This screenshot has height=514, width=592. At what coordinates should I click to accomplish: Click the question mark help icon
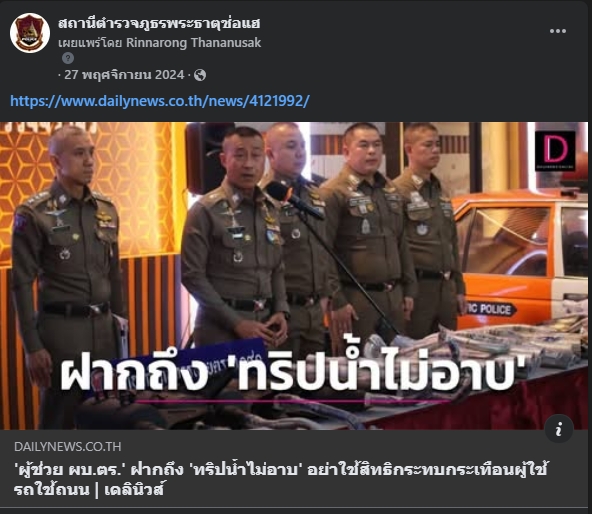coord(68,58)
